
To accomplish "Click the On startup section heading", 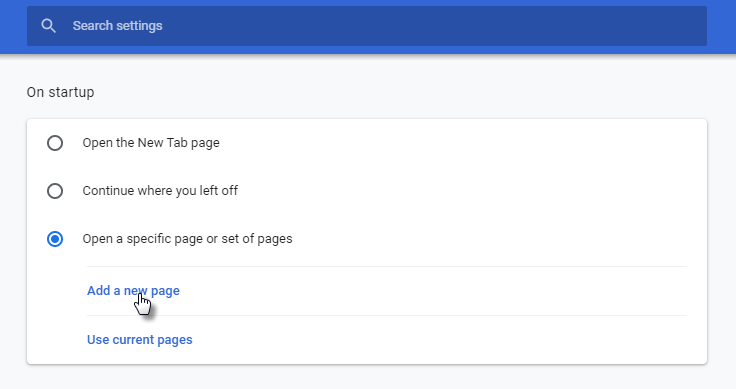I will coord(60,92).
